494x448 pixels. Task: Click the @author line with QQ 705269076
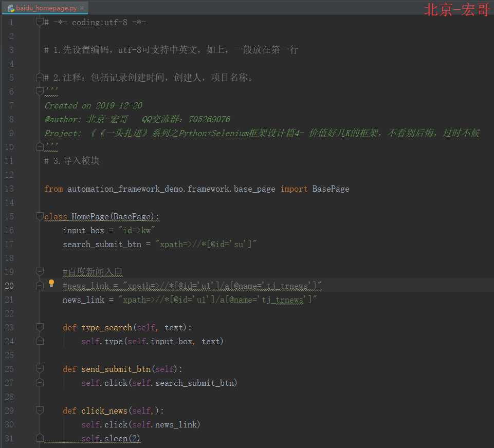point(137,119)
